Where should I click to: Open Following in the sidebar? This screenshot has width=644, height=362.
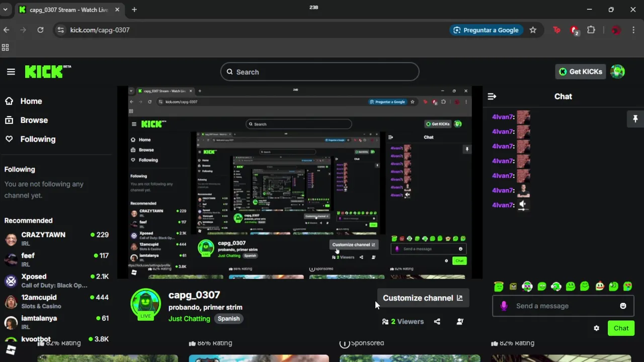pyautogui.click(x=30, y=139)
